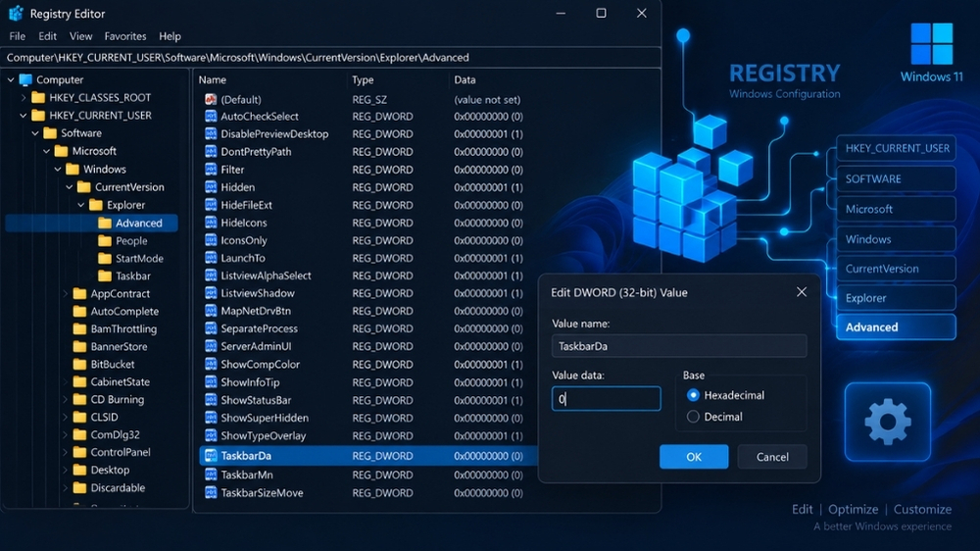Click the DWORD icon beside HideFileExt
This screenshot has width=980, height=551.
tap(211, 205)
